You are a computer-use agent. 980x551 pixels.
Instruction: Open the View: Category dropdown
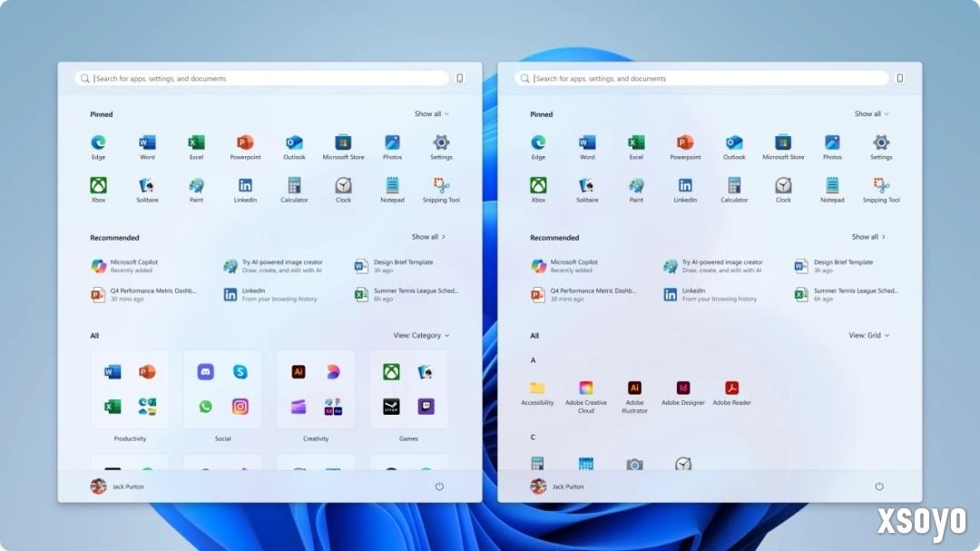click(x=419, y=335)
